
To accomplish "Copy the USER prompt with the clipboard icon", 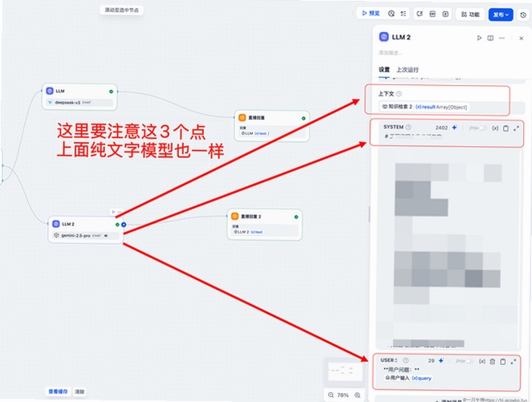I will click(503, 362).
